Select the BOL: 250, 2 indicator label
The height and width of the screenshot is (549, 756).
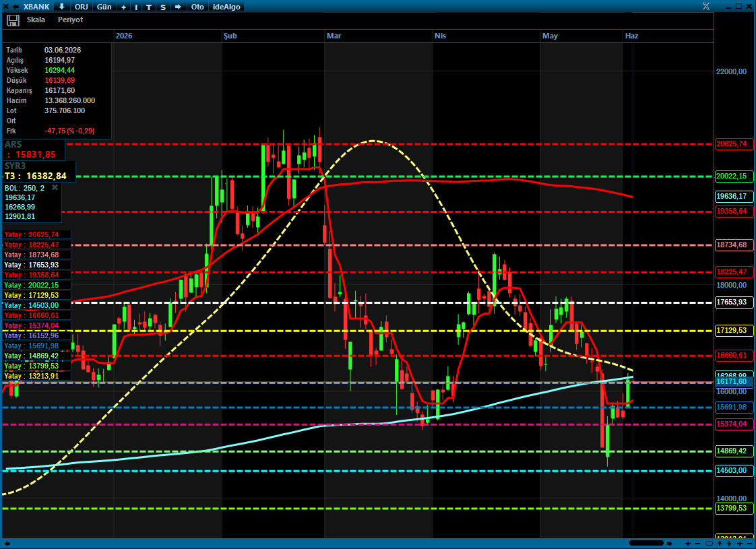pyautogui.click(x=24, y=188)
